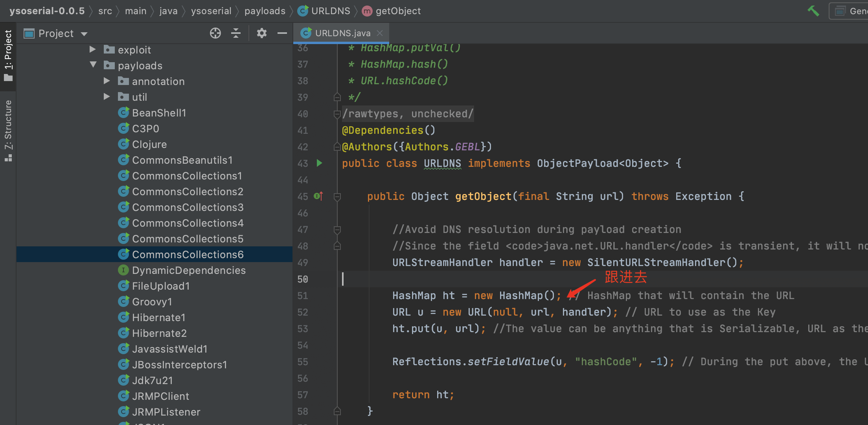
Task: Switch to the URLDNS.java editor tab
Action: click(x=341, y=33)
